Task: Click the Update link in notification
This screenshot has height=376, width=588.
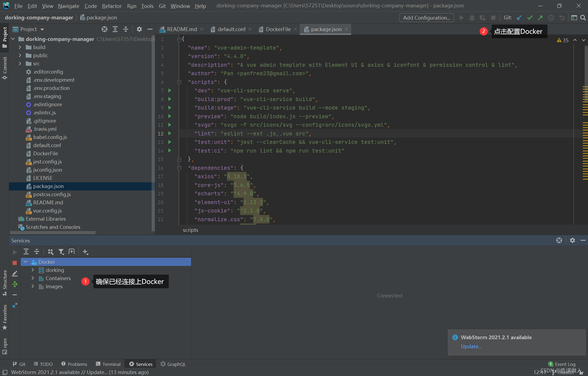Action: coord(471,346)
